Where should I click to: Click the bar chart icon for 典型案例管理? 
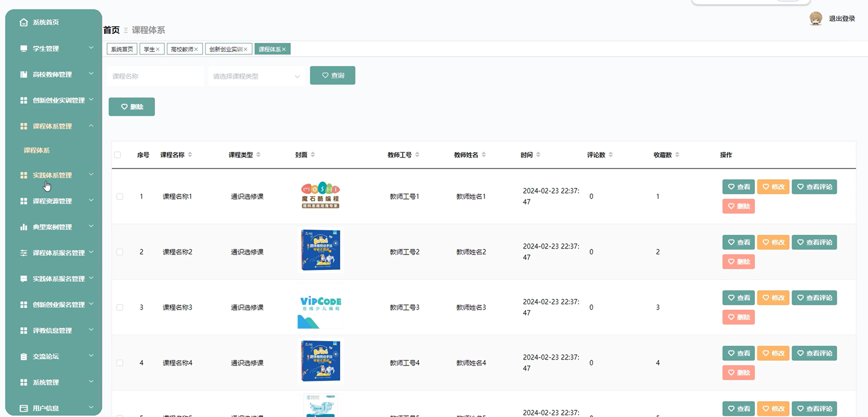(24, 227)
